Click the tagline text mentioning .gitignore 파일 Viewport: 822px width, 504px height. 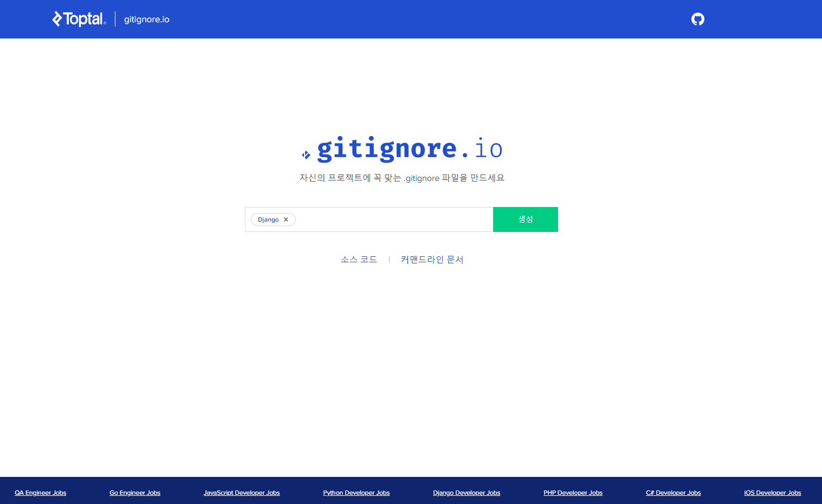[x=402, y=178]
